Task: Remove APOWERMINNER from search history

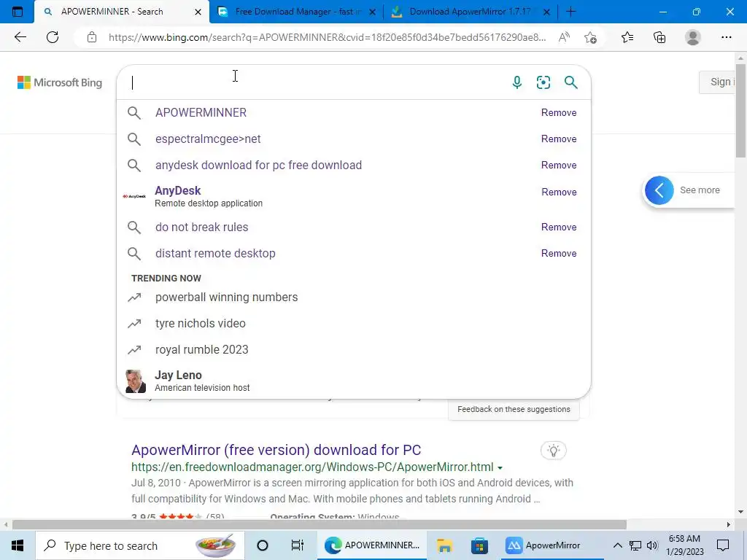Action: coord(558,113)
